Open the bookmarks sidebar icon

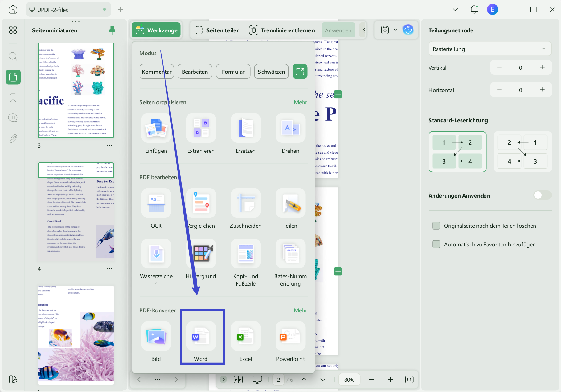13,98
